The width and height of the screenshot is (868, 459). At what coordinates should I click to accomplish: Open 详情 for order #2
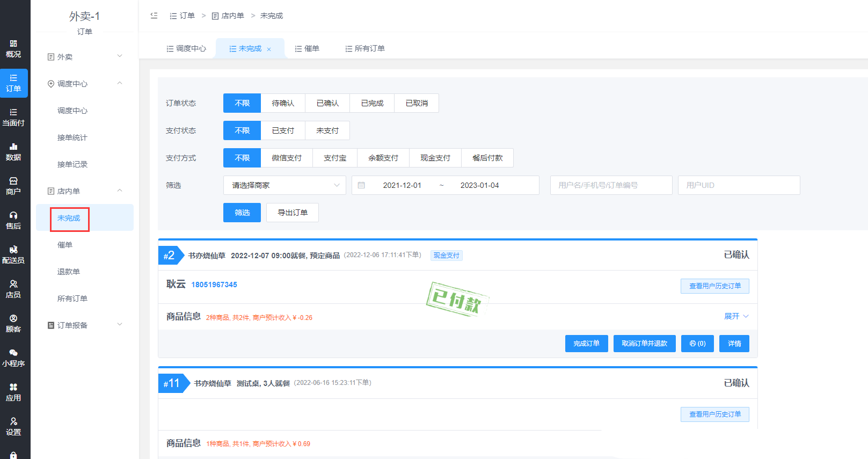point(734,344)
